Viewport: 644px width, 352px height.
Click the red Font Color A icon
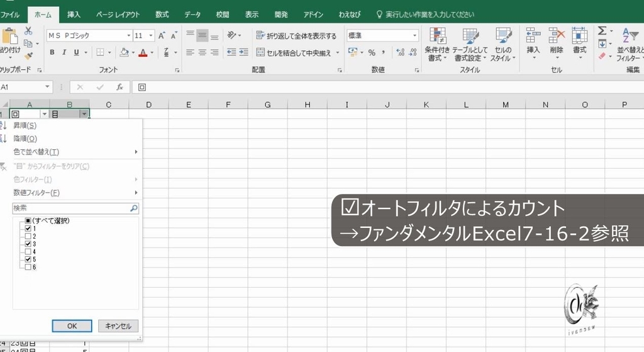(x=143, y=52)
